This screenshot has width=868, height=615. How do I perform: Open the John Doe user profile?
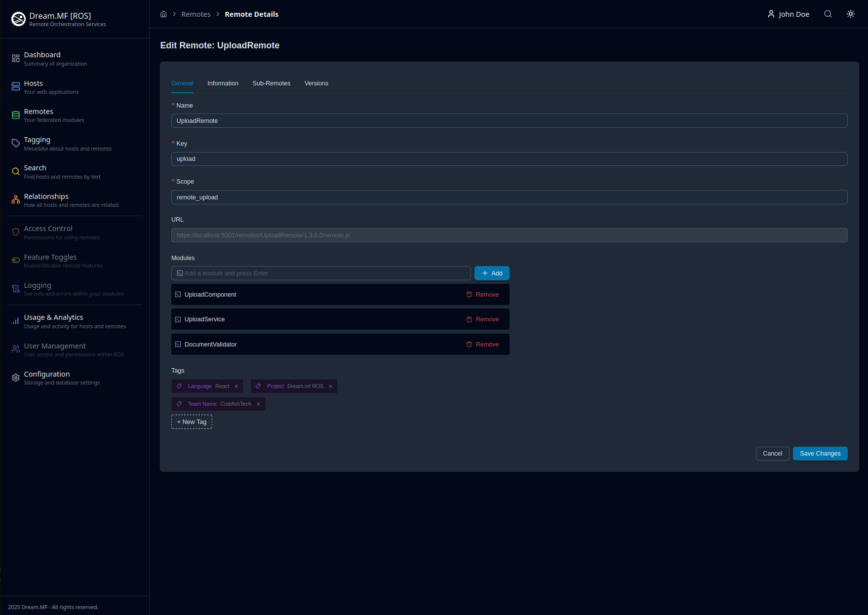[788, 14]
